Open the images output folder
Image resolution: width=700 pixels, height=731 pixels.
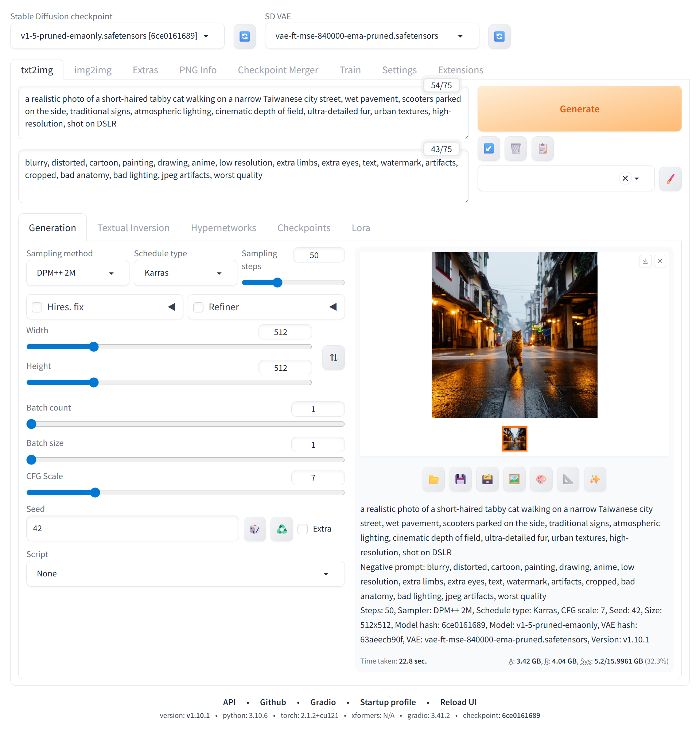coord(433,479)
